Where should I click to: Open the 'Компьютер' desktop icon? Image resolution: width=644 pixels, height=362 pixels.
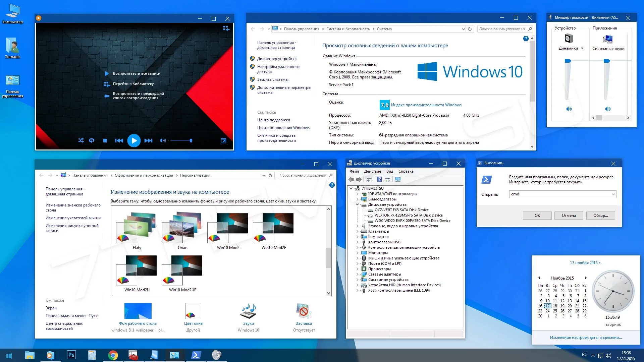12,14
